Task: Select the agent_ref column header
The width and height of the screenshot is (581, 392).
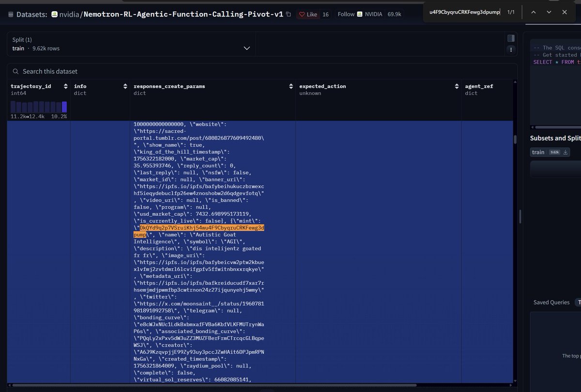Action: coord(479,86)
